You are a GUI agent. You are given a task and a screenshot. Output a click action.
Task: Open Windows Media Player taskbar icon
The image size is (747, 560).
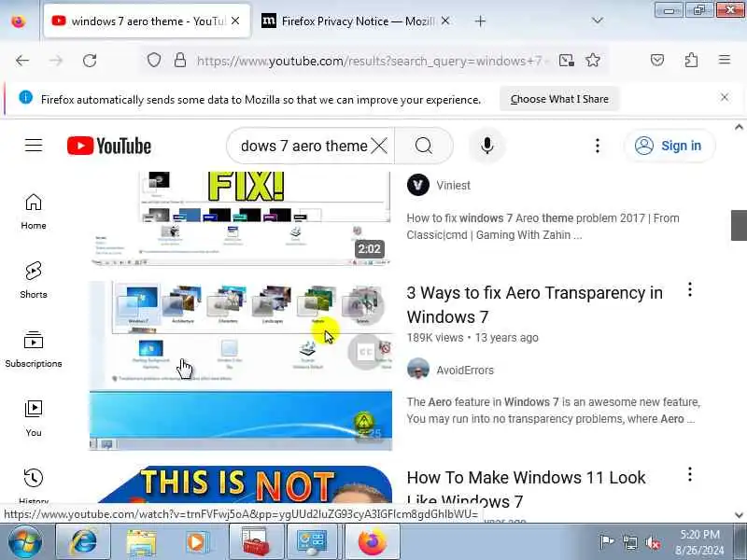pyautogui.click(x=198, y=542)
